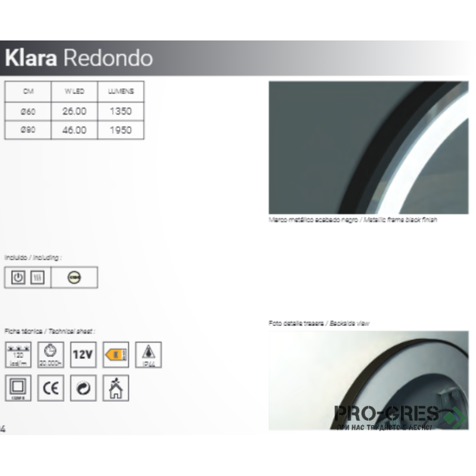Click the Ø90 size cell
The height and width of the screenshot is (476, 476).
[28, 130]
